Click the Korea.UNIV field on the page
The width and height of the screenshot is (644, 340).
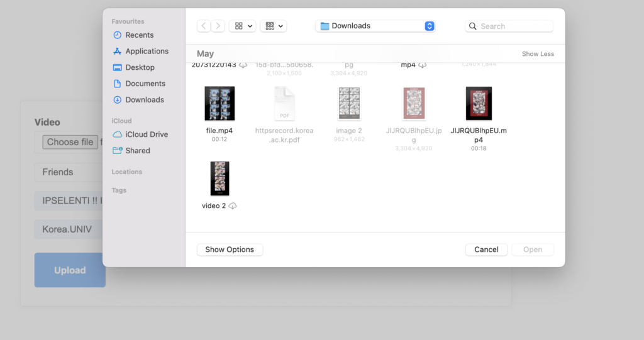69,229
